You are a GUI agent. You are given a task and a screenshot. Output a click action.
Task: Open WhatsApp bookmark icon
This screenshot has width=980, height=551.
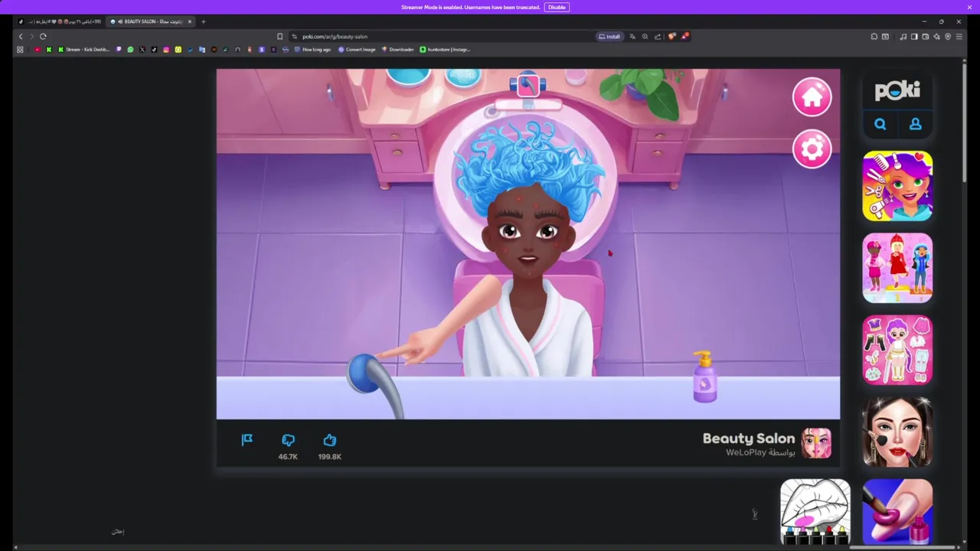[130, 49]
